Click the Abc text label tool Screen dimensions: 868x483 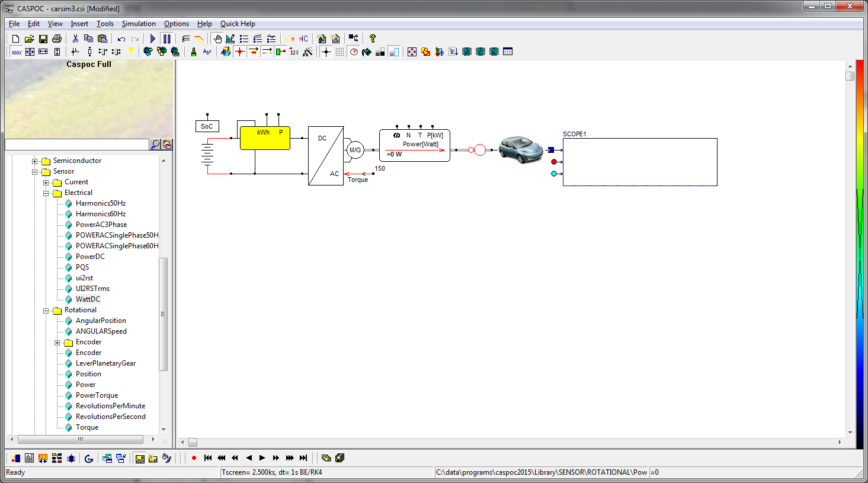click(207, 52)
